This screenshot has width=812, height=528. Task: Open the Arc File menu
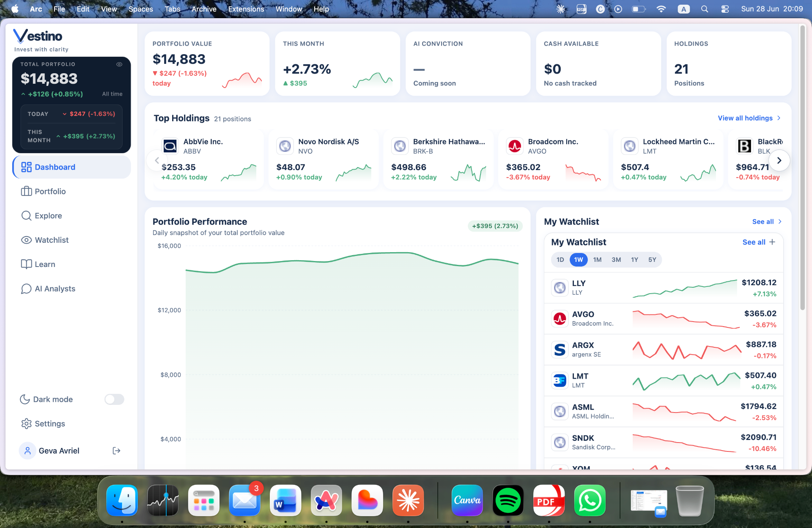coord(59,9)
